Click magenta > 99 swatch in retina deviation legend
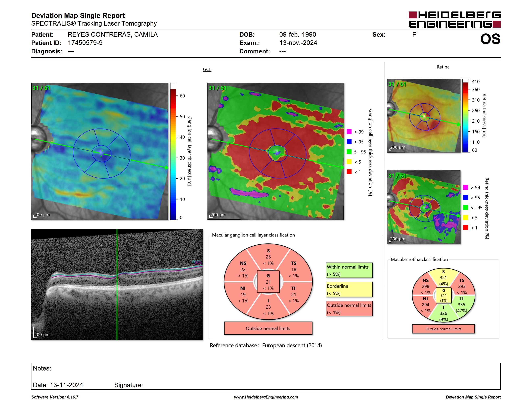 tap(465, 187)
